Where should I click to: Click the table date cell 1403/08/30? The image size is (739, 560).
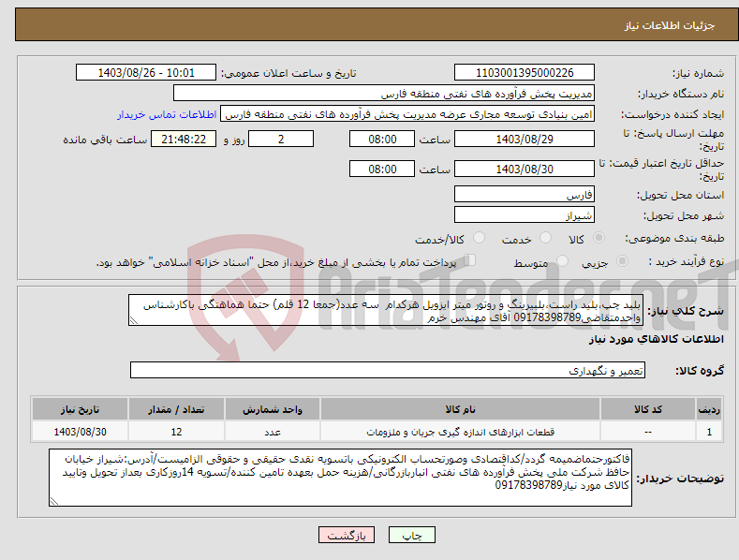click(x=81, y=432)
